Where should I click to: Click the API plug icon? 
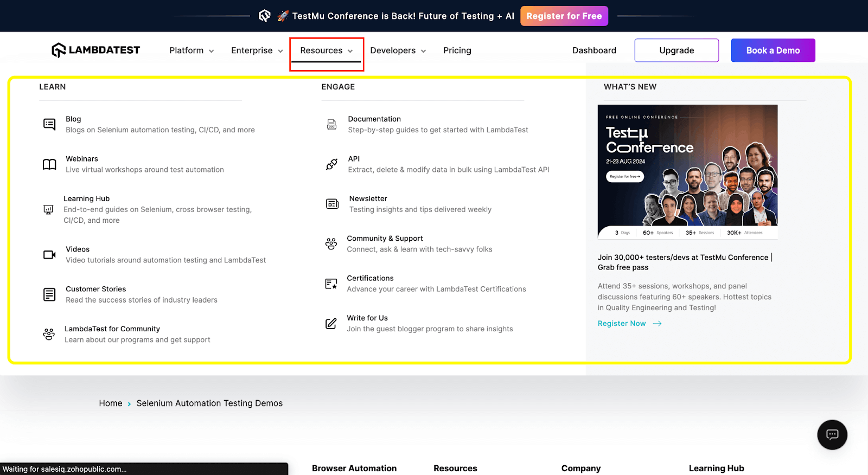[331, 164]
